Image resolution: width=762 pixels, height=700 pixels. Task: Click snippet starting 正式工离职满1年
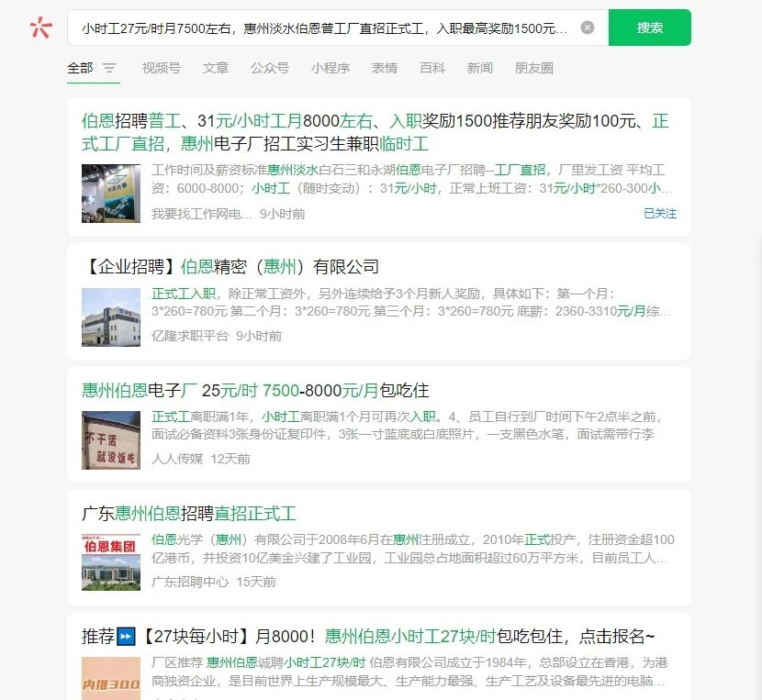tap(405, 426)
